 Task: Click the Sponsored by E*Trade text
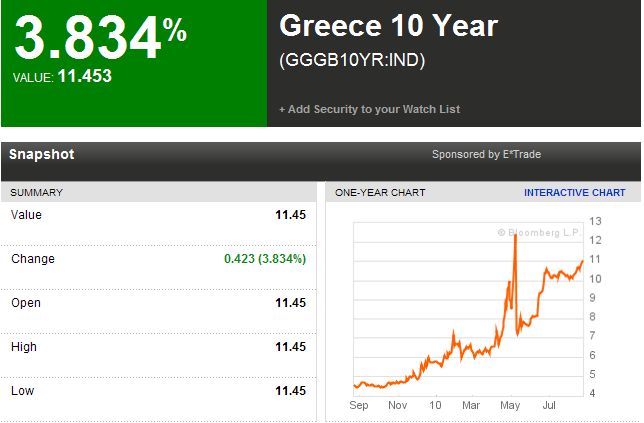[x=486, y=154]
